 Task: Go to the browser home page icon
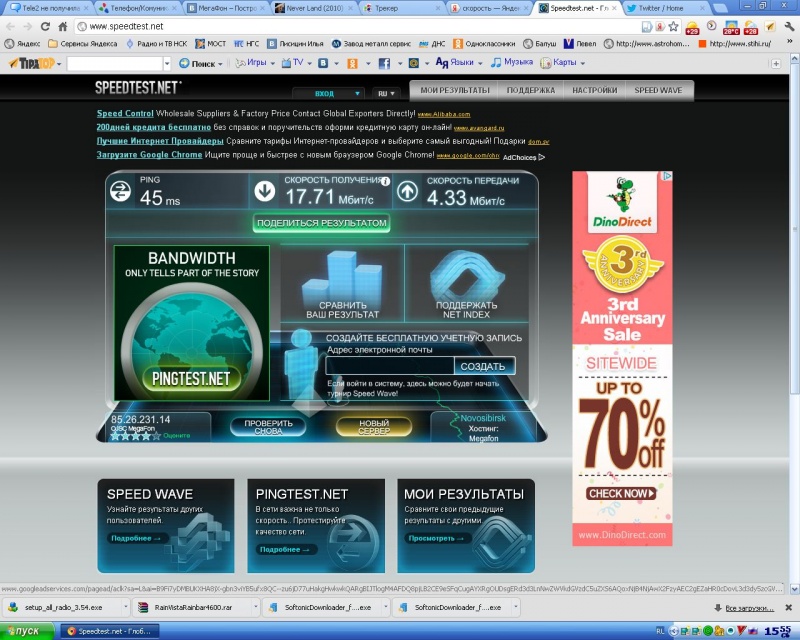tap(62, 26)
